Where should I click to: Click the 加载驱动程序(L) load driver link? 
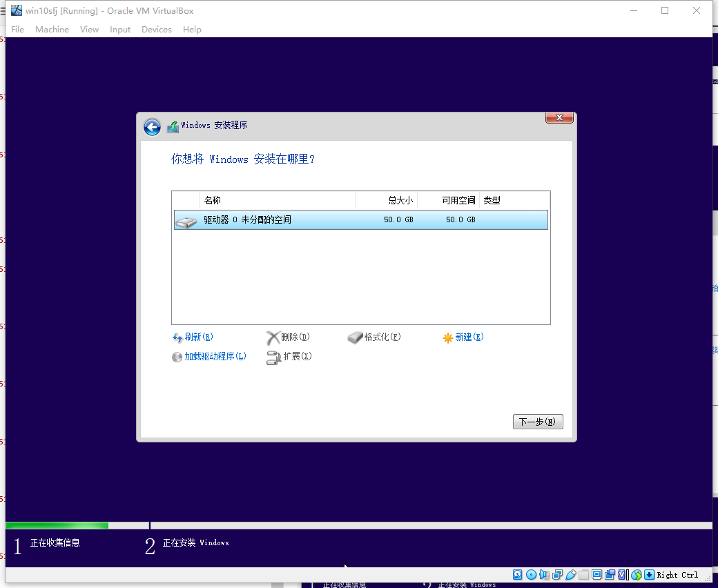tap(215, 356)
